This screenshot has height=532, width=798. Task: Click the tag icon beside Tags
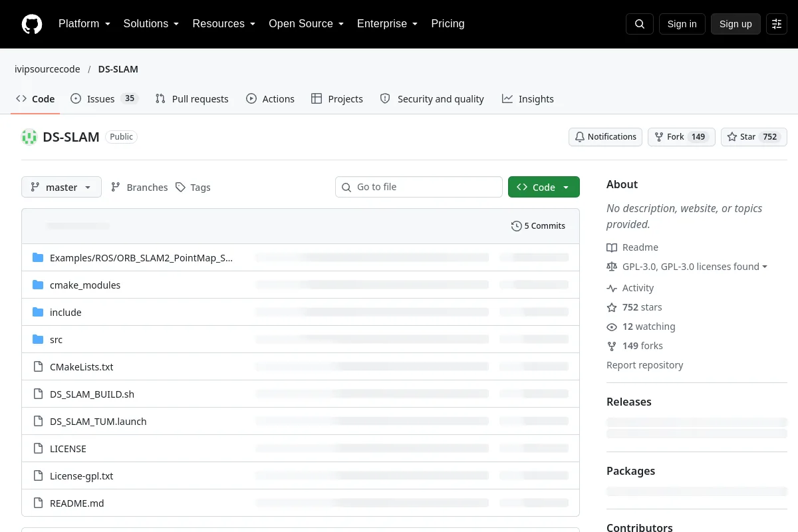click(x=180, y=188)
